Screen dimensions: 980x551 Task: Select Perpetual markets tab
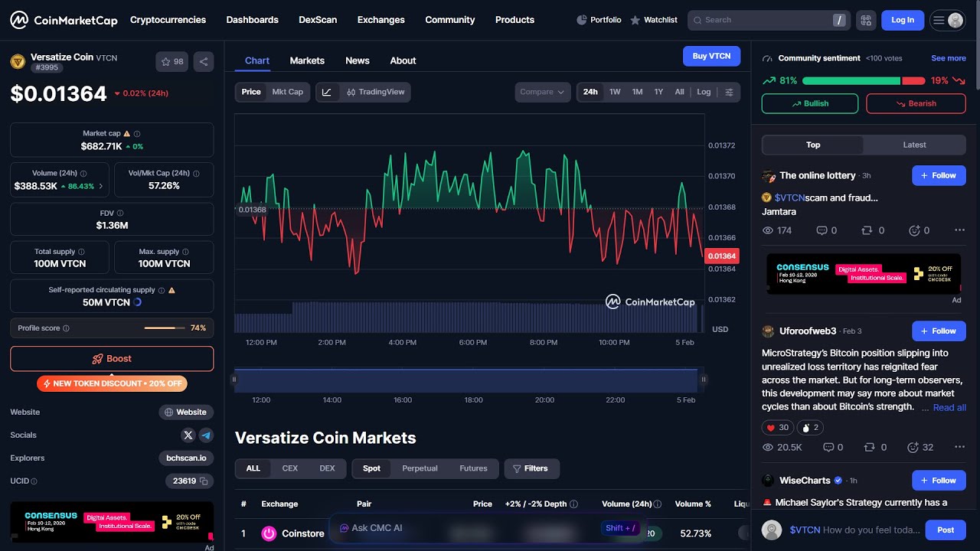[x=420, y=468]
